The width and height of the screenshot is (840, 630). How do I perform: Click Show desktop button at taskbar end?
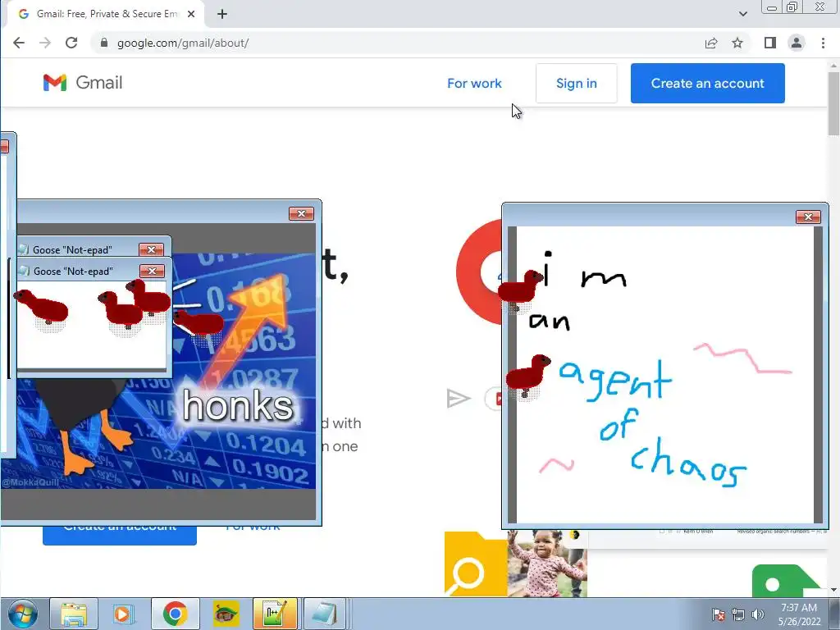click(834, 614)
